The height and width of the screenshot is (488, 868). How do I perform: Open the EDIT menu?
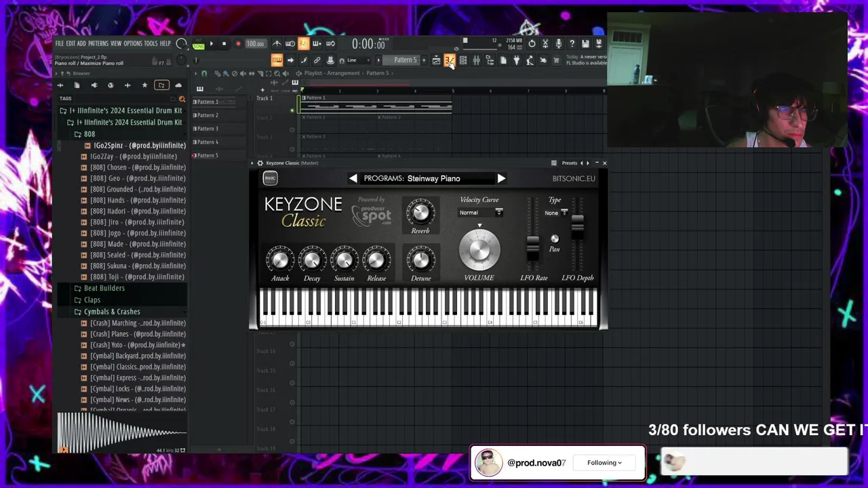point(71,43)
